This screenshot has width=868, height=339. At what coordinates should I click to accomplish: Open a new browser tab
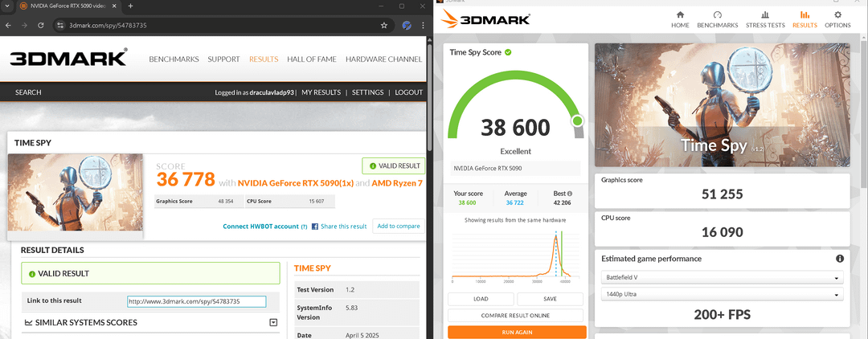(x=131, y=6)
